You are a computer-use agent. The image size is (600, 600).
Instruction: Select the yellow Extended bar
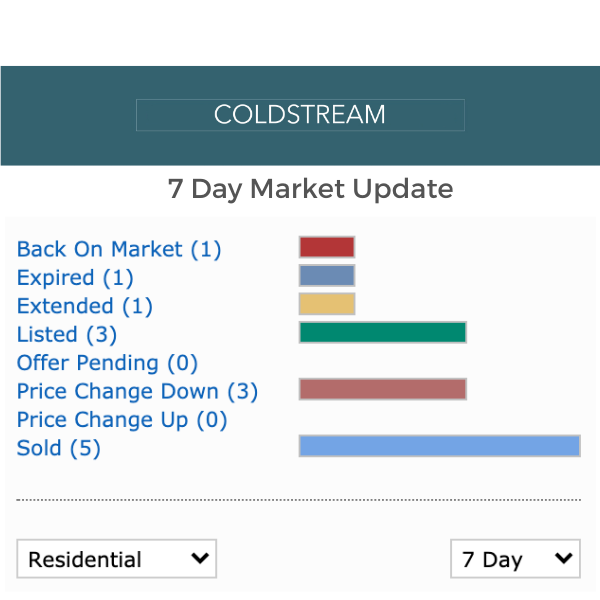[327, 304]
